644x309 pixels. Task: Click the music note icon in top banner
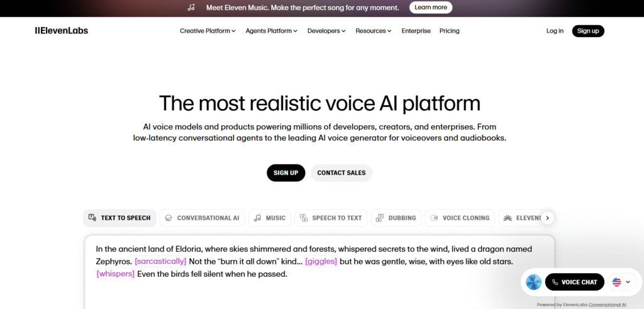(x=191, y=8)
